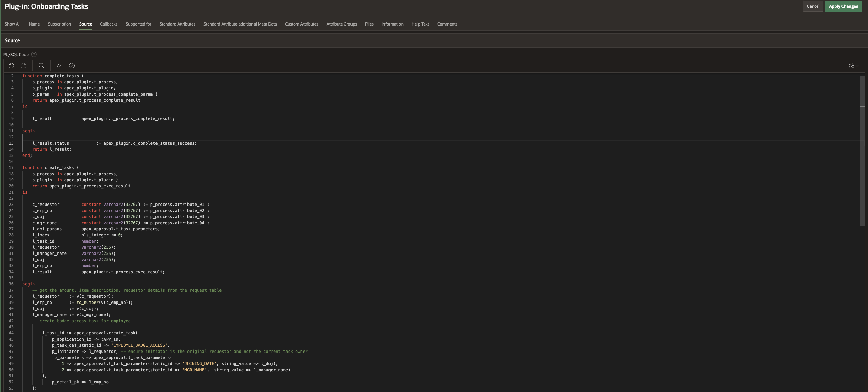Open editor settings gear menu

[853, 66]
